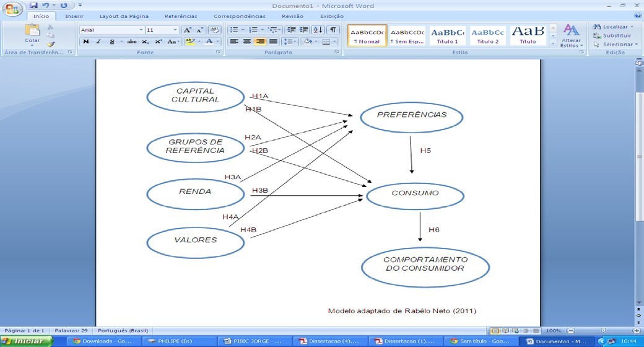Click the sort A-Z icon
This screenshot has width=644, height=347.
click(318, 30)
